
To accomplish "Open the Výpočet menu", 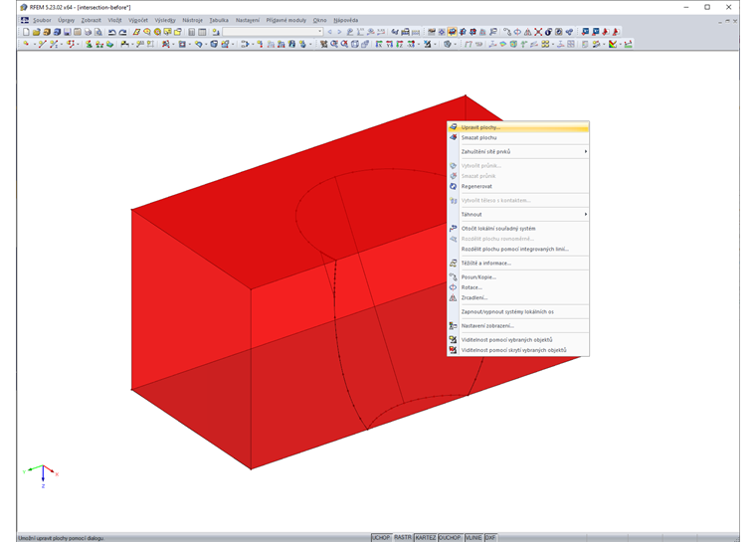I will [x=138, y=20].
